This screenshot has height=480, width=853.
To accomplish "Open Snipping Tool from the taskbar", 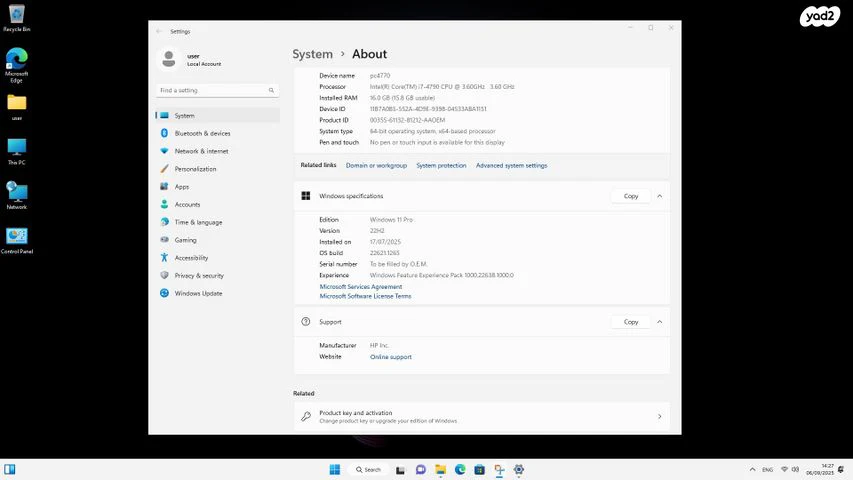I will pyautogui.click(x=499, y=470).
